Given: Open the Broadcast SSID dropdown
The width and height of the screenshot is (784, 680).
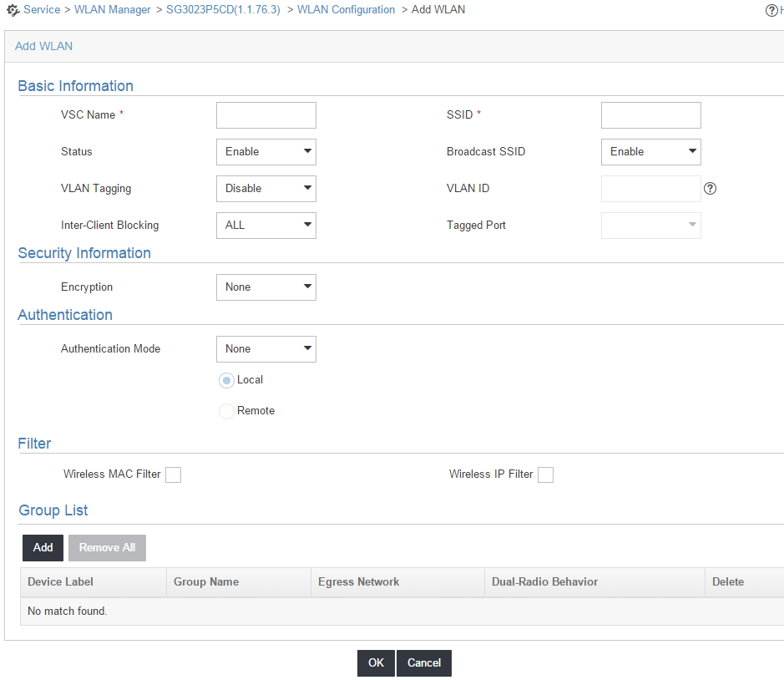Looking at the screenshot, I should pos(650,152).
